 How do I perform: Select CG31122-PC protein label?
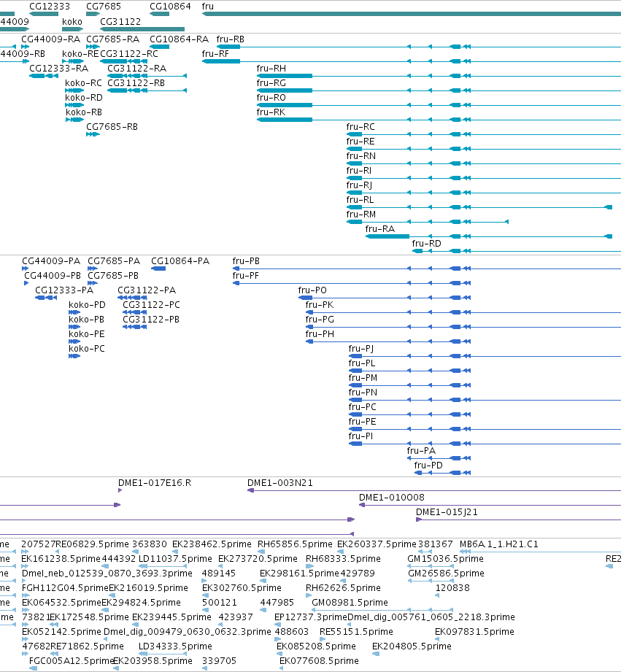(x=151, y=305)
